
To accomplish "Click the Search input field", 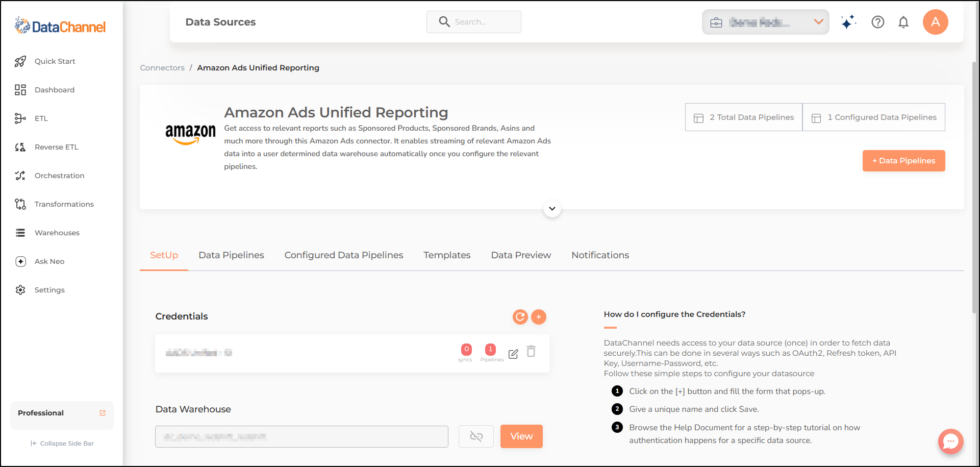I will pyautogui.click(x=474, y=22).
